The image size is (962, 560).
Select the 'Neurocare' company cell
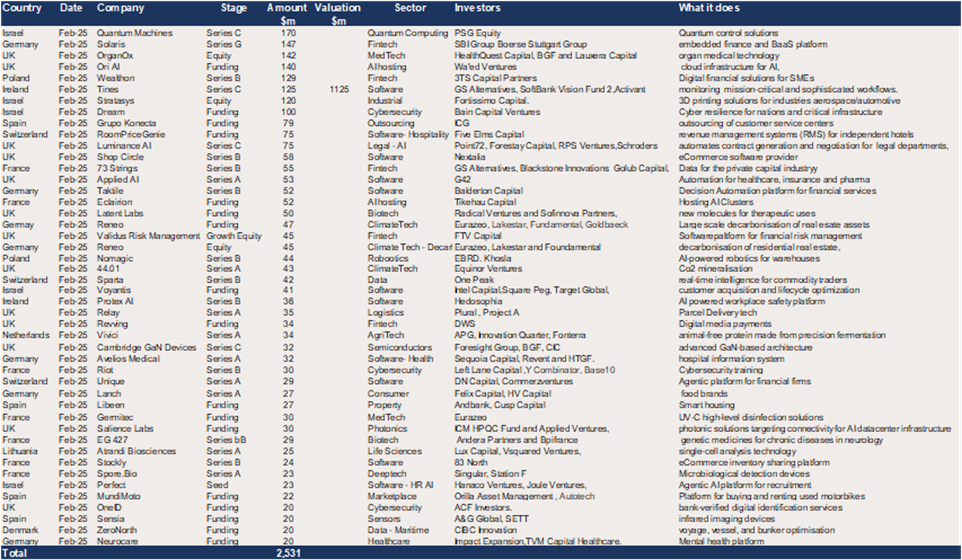pos(117,541)
